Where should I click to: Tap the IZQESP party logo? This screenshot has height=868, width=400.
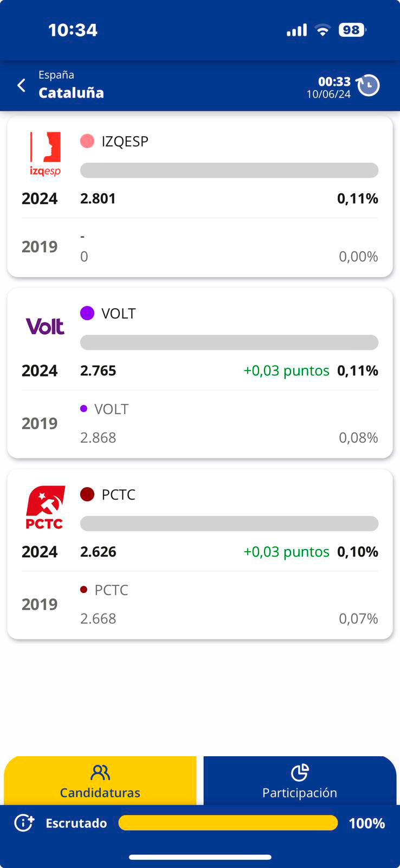45,154
